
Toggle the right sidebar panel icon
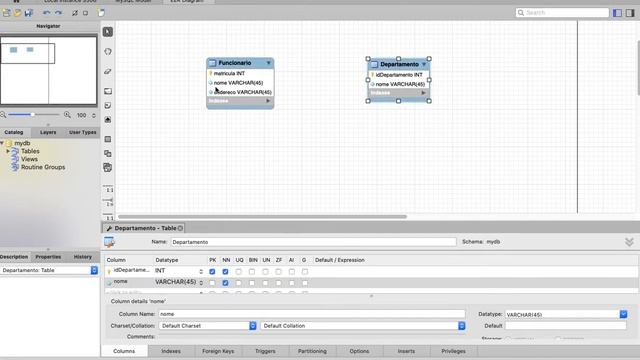pos(630,13)
